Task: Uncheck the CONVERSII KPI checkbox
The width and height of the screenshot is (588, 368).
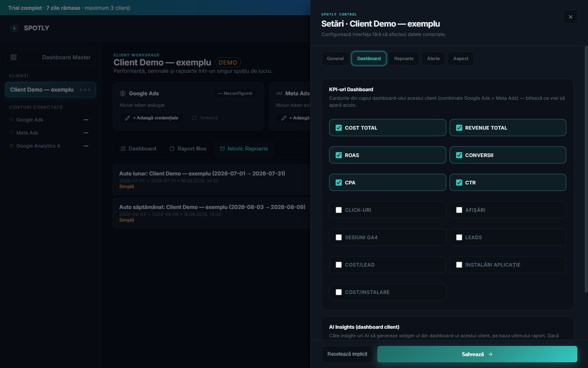Action: click(x=459, y=155)
